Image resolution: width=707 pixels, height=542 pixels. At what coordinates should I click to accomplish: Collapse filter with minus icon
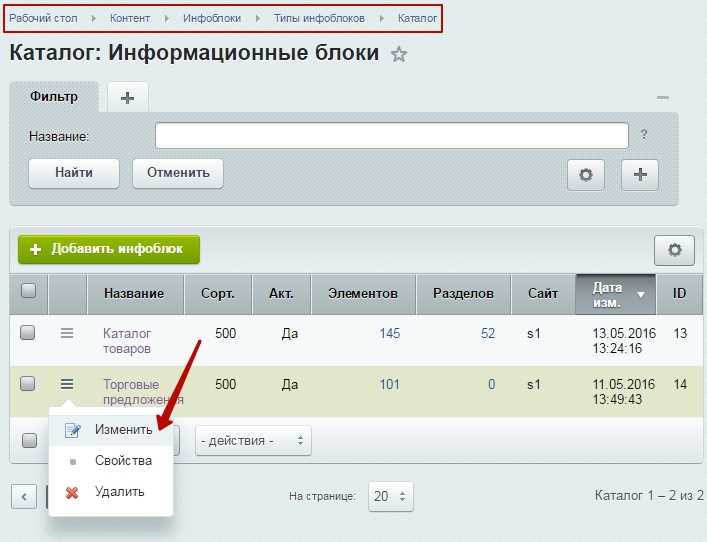pos(662,97)
